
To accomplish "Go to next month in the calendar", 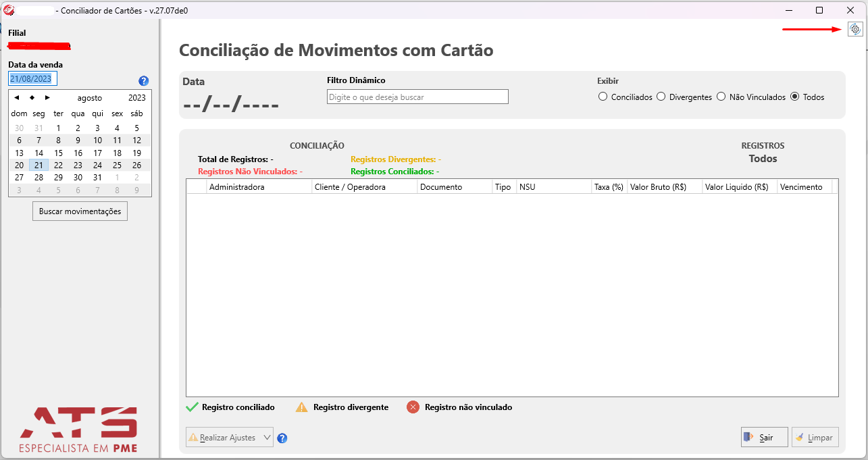I will (47, 98).
